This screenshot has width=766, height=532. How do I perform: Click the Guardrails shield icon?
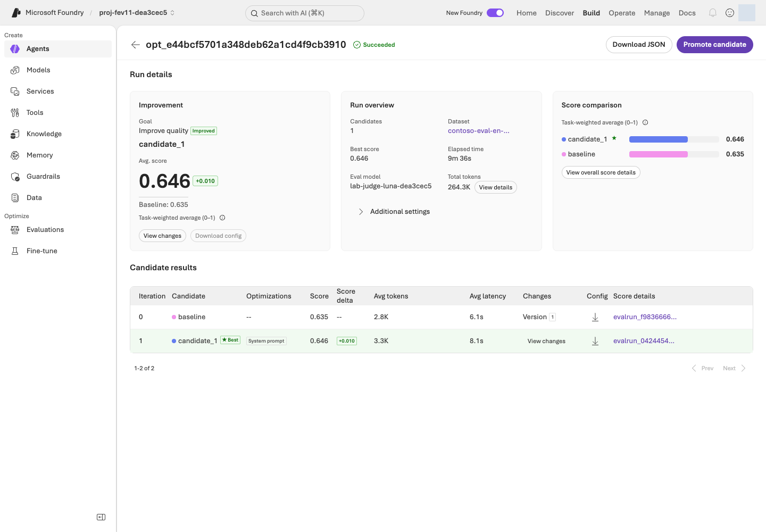click(15, 177)
